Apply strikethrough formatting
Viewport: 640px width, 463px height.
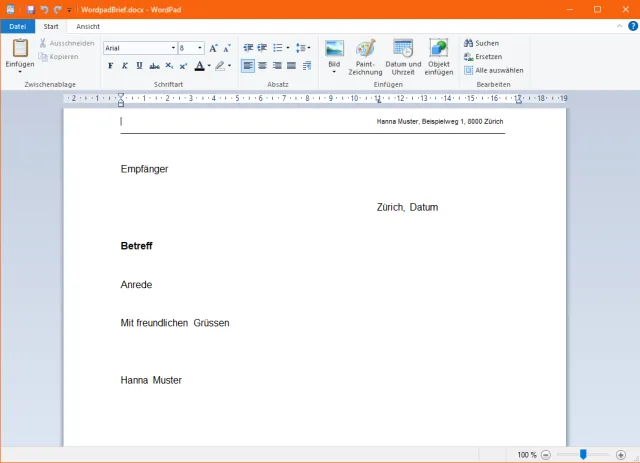(x=154, y=66)
